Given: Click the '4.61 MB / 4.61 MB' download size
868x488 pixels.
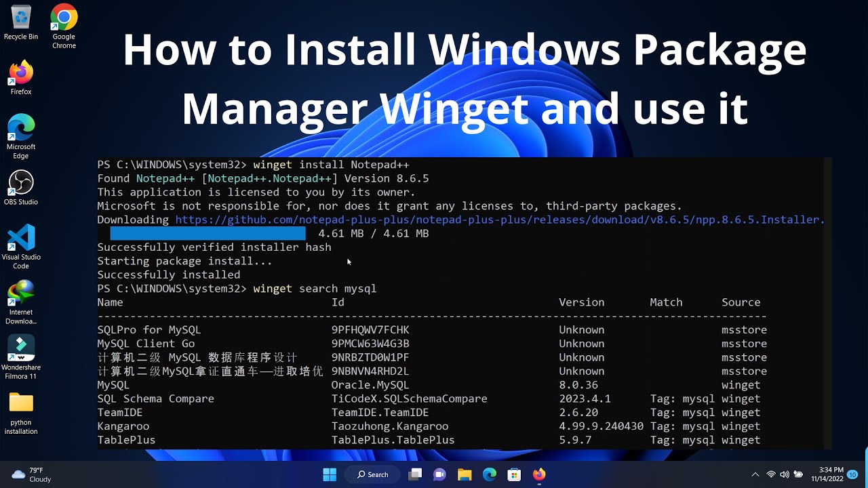Looking at the screenshot, I should click(x=373, y=233).
